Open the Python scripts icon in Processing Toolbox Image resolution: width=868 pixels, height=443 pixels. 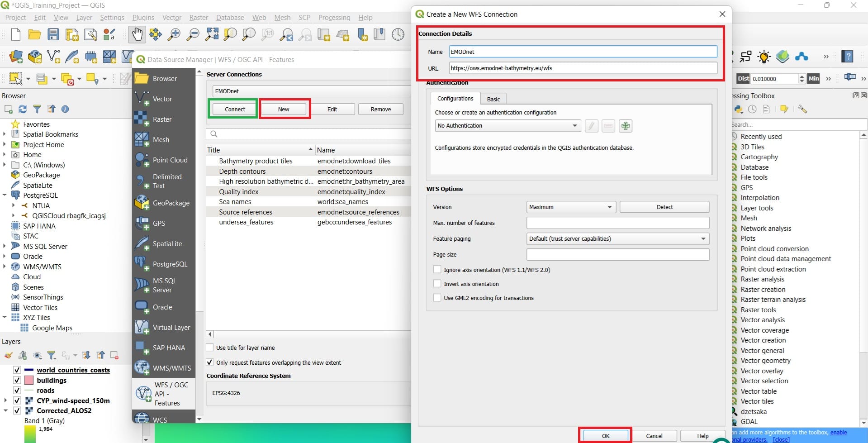(739, 109)
